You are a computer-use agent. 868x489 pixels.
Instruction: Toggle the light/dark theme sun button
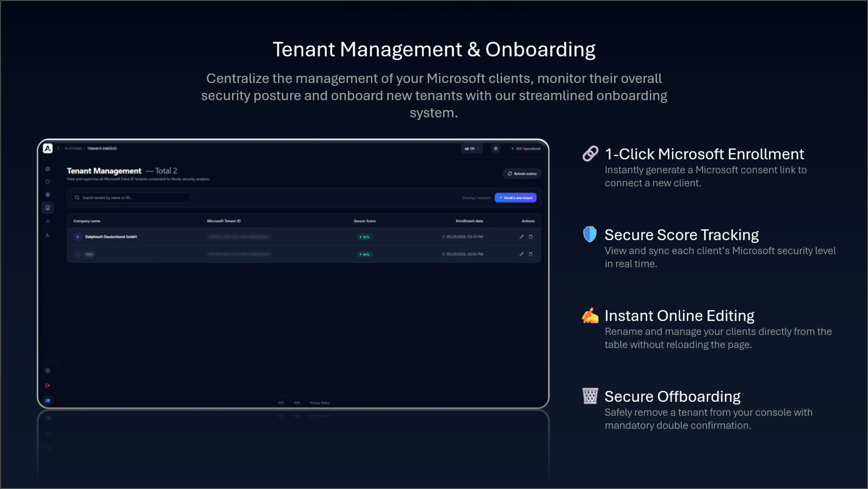tap(496, 149)
